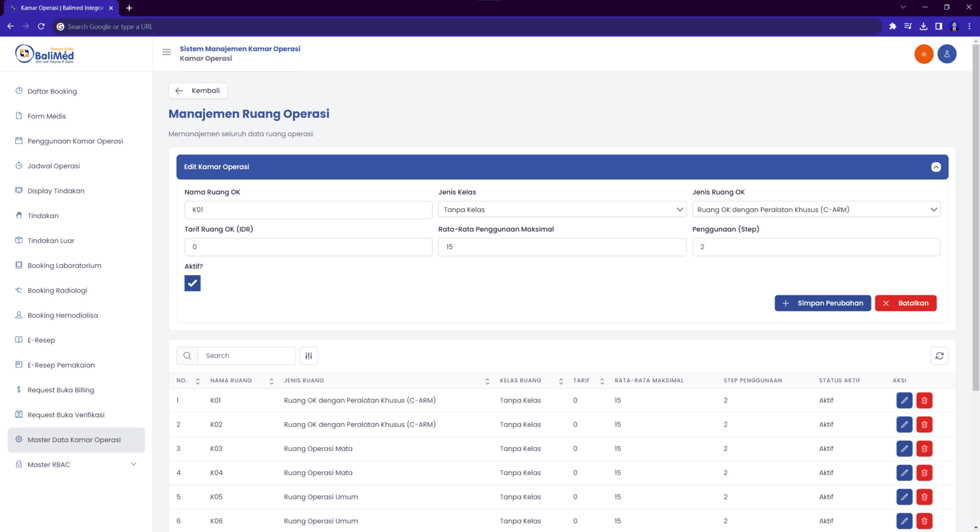Viewport: 980px width, 532px height.
Task: Click the Kembali button
Action: coord(198,91)
